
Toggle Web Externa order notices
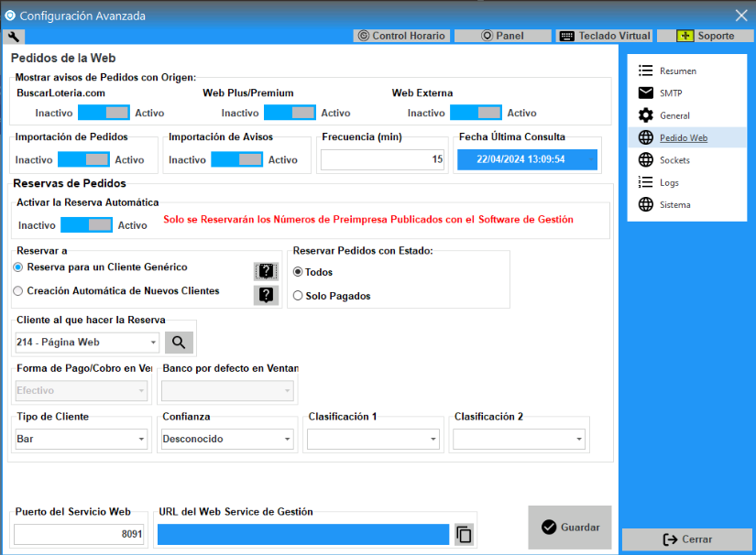[x=476, y=113]
